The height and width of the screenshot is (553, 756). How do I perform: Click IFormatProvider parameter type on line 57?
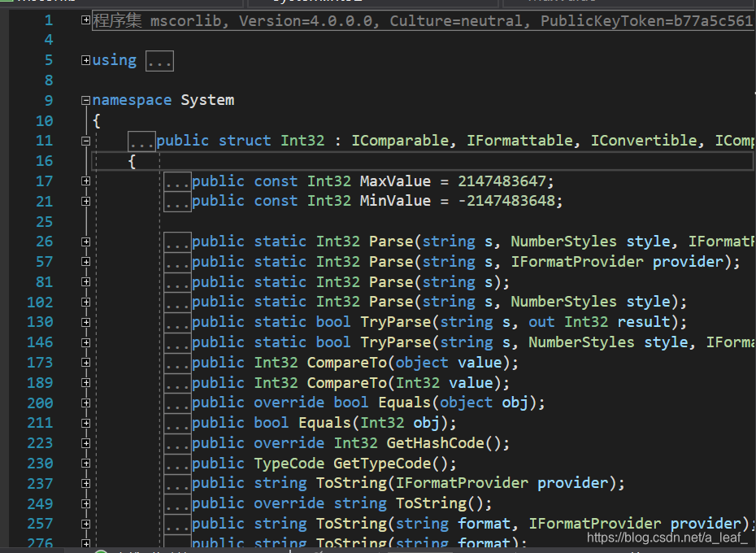pos(577,262)
